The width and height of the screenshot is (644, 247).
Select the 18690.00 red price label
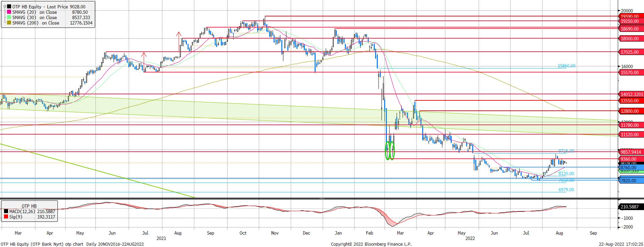click(632, 29)
